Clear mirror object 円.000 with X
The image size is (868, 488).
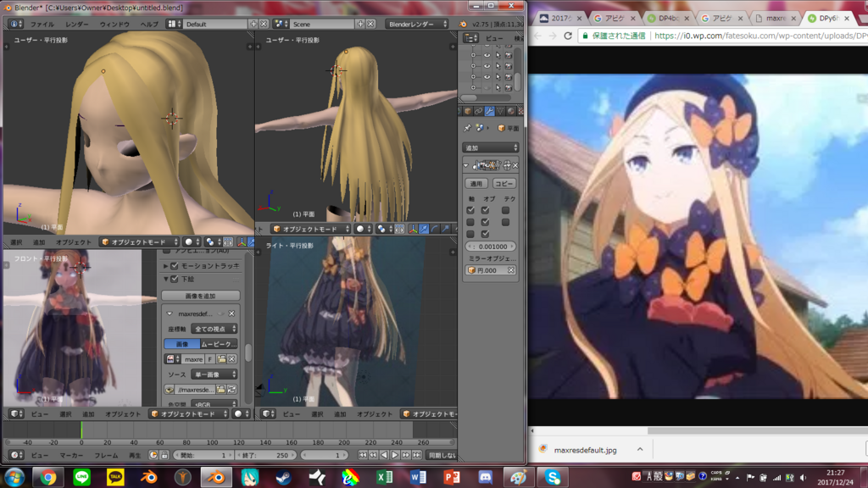click(511, 270)
